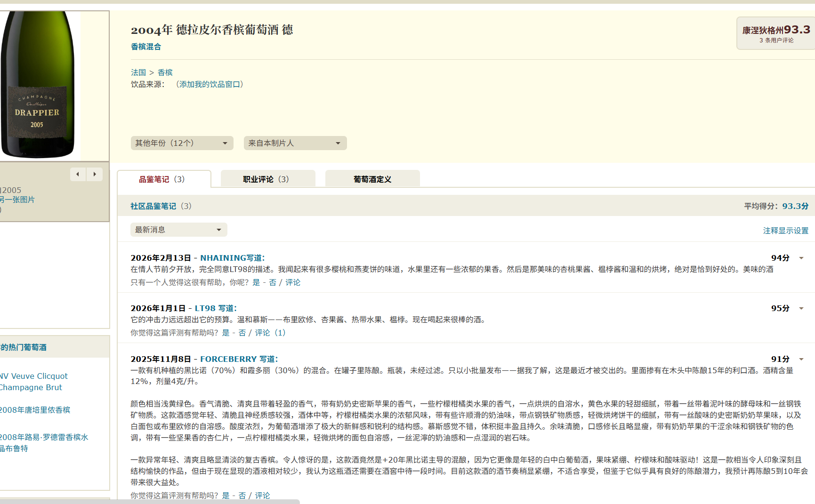
Task: Switch to the 葡萄酒定义 tab
Action: tap(372, 179)
